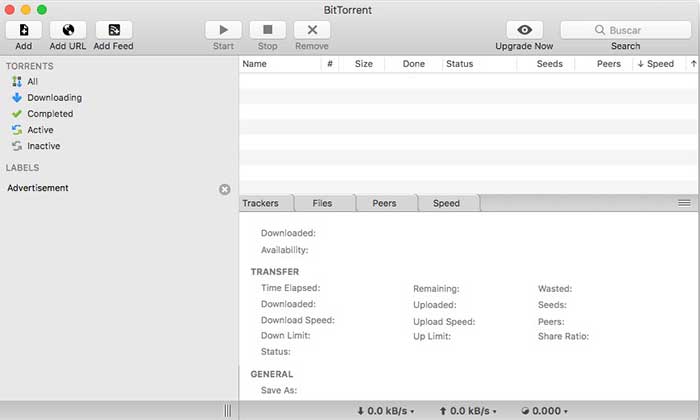Click the Buscar search field
The width and height of the screenshot is (700, 420).
626,30
